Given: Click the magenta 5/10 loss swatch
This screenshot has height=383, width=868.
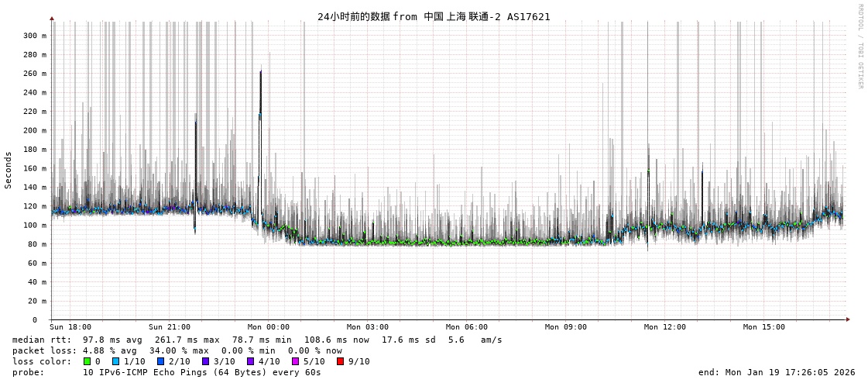Looking at the screenshot, I should pos(295,361).
